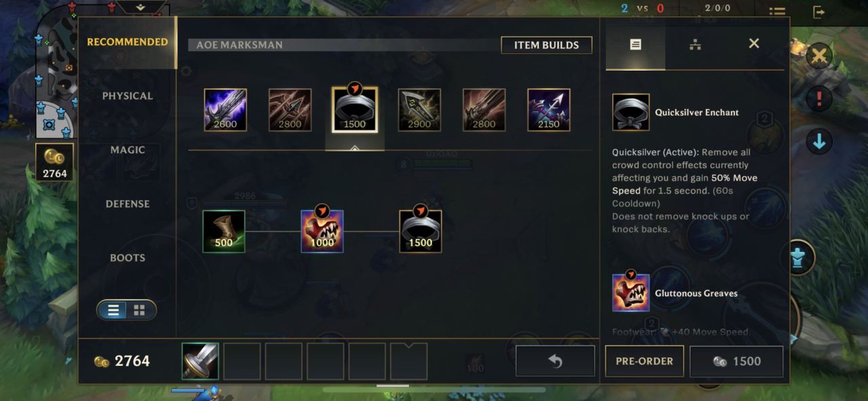Open the item build tree view tab
This screenshot has height=401, width=868.
tap(695, 44)
